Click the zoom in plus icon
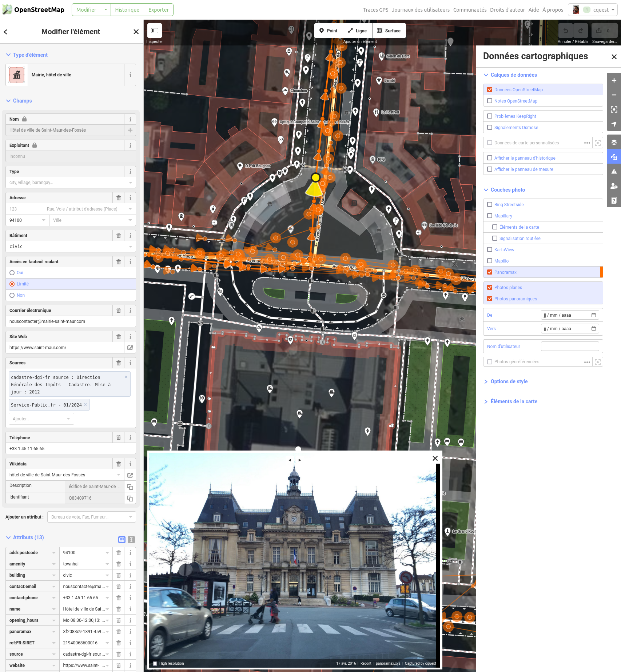The image size is (621, 672). click(x=614, y=80)
